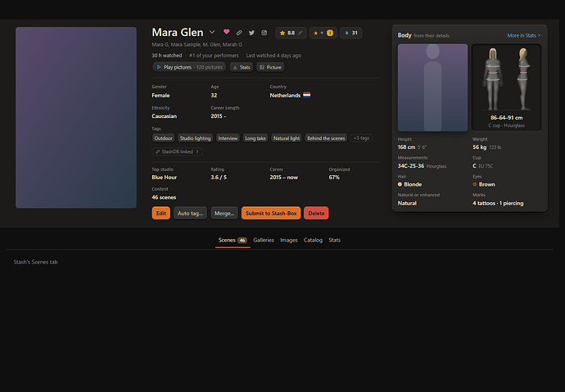
Task: Click the 3.6 / 5 rating value
Action: pos(219,178)
